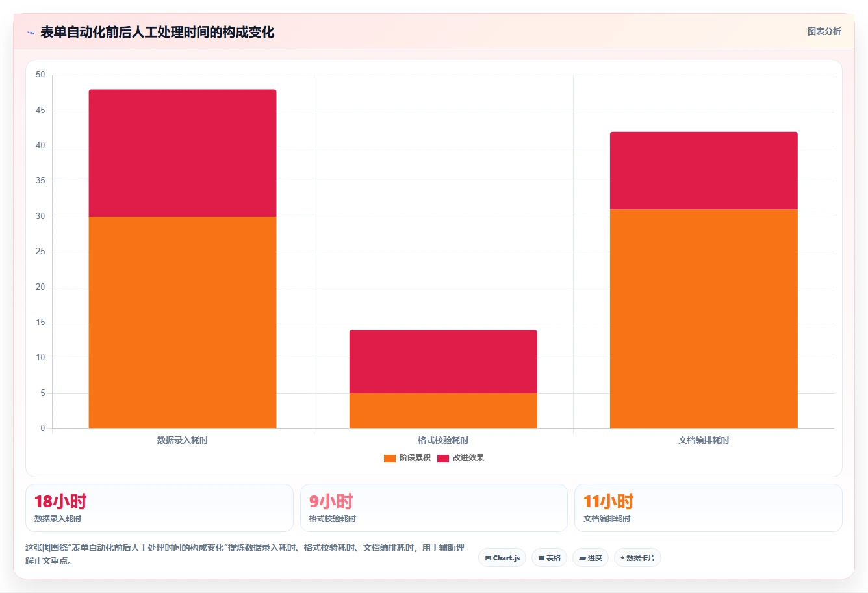Open the 11小时 文档编排耗时 card
Viewport: 868px width, 593px height.
tap(708, 508)
